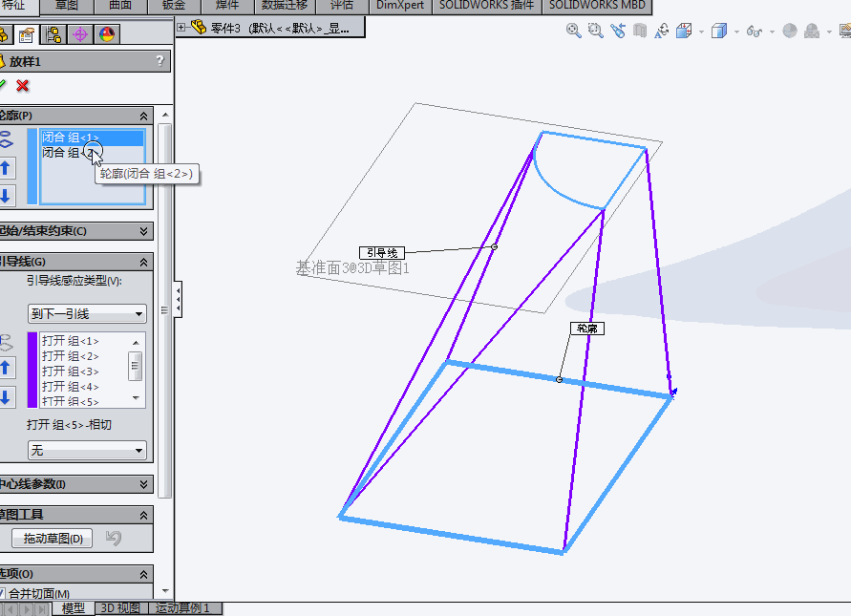Screen dimensions: 851x616
Task: Switch to 评估 ribbon tab
Action: pyautogui.click(x=342, y=6)
